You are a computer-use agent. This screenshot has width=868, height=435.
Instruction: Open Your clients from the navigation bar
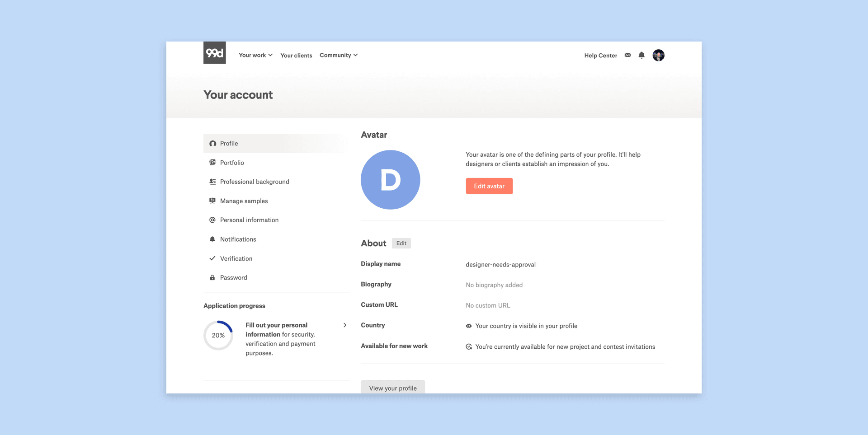[x=296, y=55]
